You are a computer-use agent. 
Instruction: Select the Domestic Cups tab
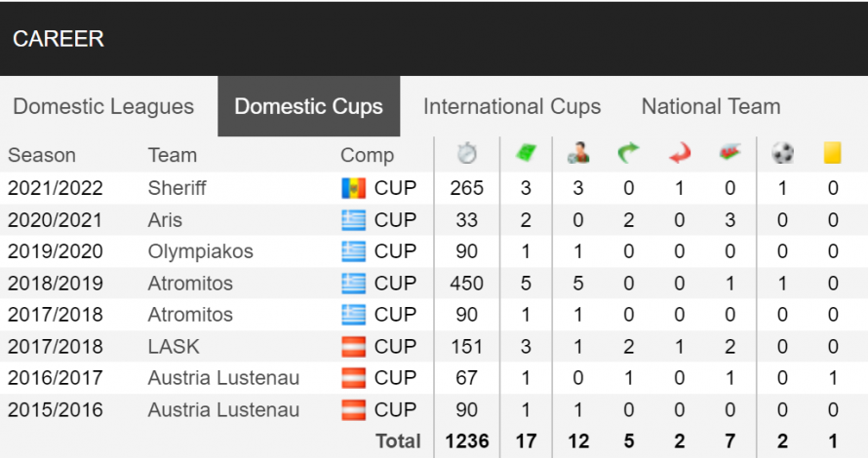(x=308, y=106)
